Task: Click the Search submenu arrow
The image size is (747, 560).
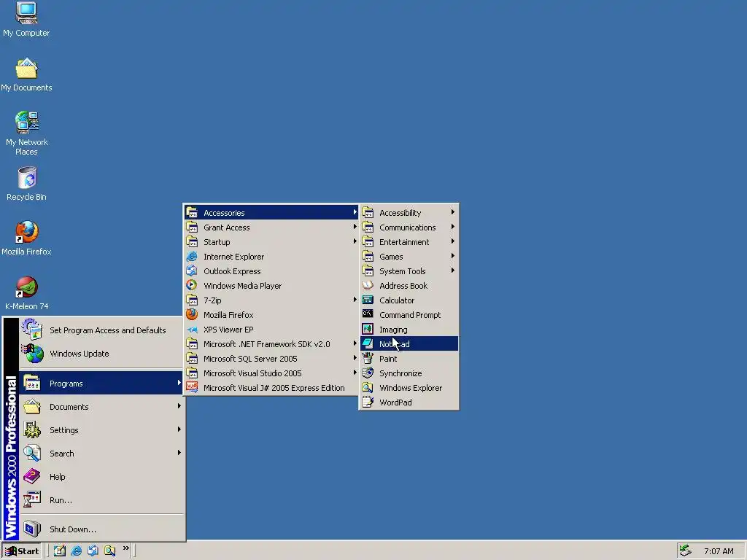Action: click(179, 453)
